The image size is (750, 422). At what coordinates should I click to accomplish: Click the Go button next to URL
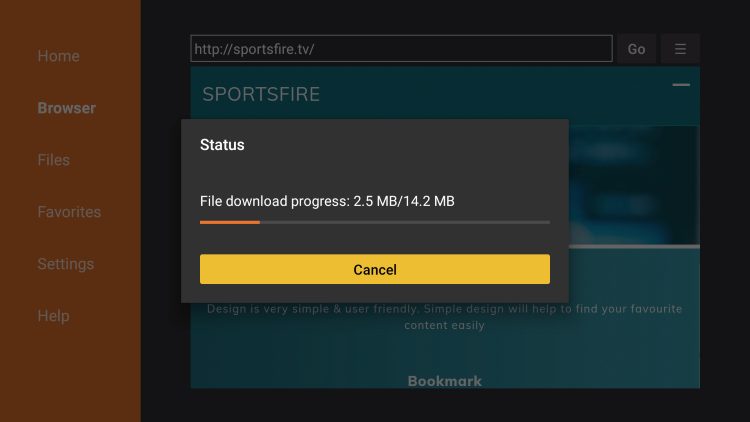click(636, 49)
